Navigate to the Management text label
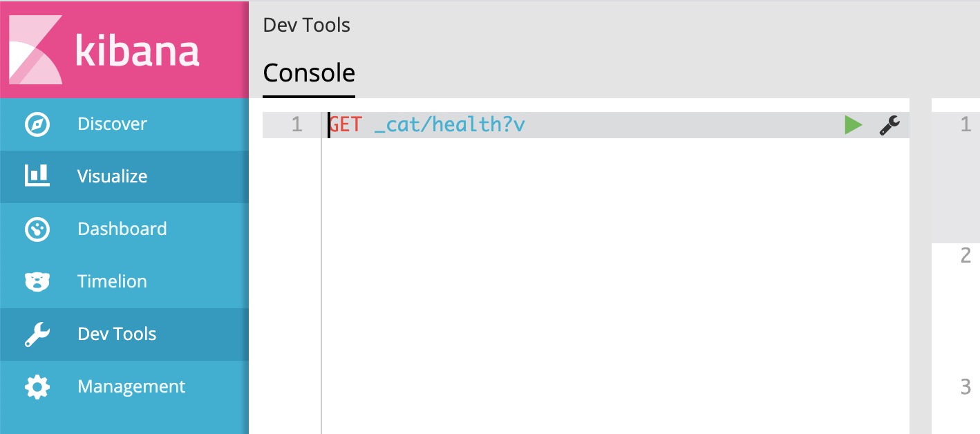980x434 pixels. (x=131, y=387)
